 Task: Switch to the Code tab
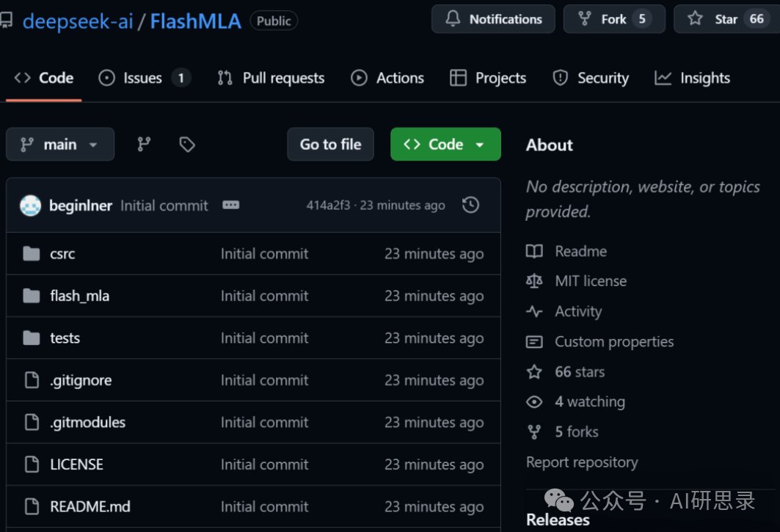44,78
